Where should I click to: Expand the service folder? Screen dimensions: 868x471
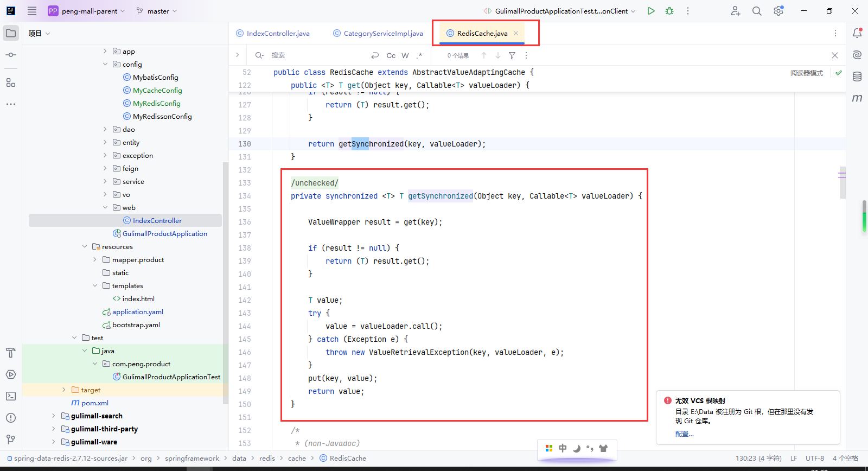(105, 181)
